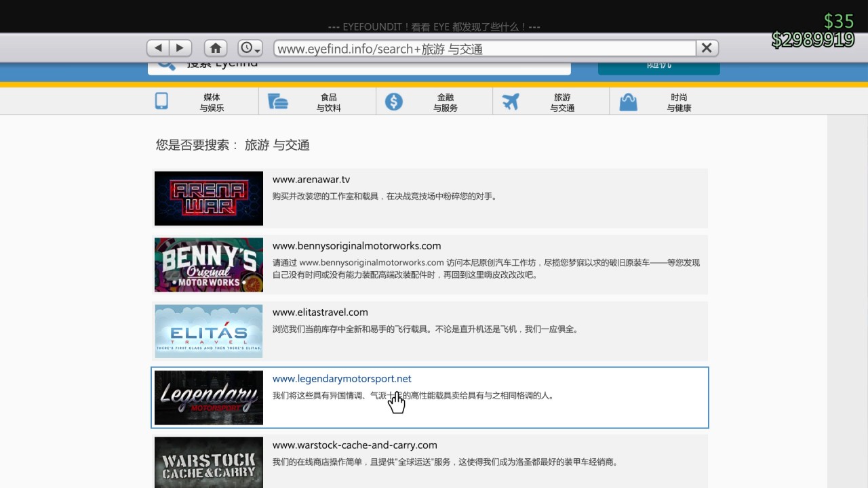The image size is (868, 488).
Task: Select the 旅游与交通 category label
Action: coord(562,102)
